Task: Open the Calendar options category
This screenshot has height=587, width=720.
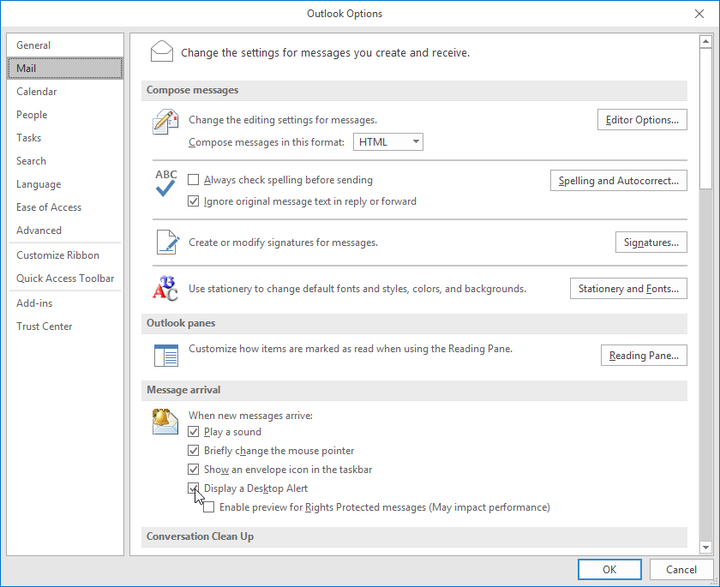Action: pyautogui.click(x=65, y=91)
